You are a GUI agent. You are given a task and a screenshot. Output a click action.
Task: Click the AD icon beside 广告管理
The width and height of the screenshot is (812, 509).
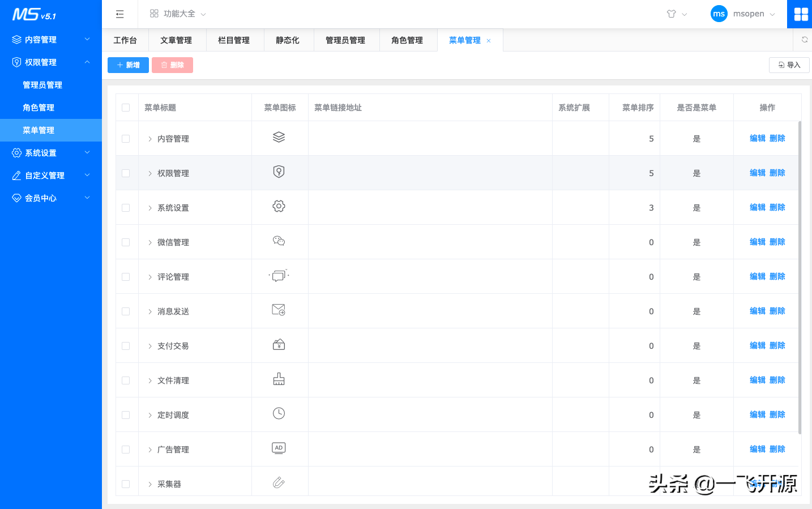(279, 448)
